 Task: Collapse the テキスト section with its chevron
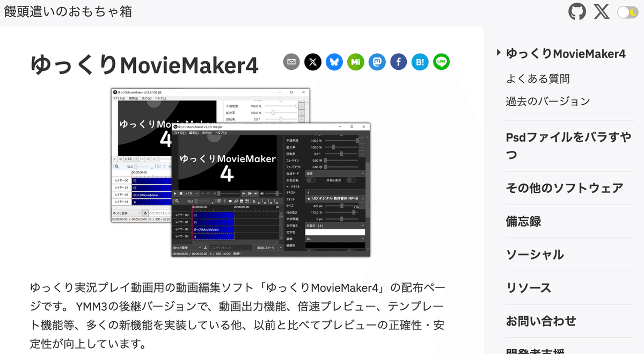pyautogui.click(x=289, y=186)
